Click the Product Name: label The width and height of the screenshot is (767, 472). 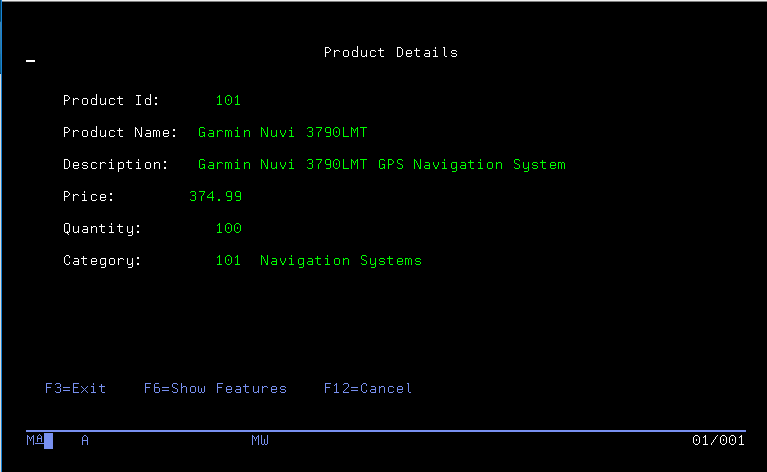[x=120, y=133]
